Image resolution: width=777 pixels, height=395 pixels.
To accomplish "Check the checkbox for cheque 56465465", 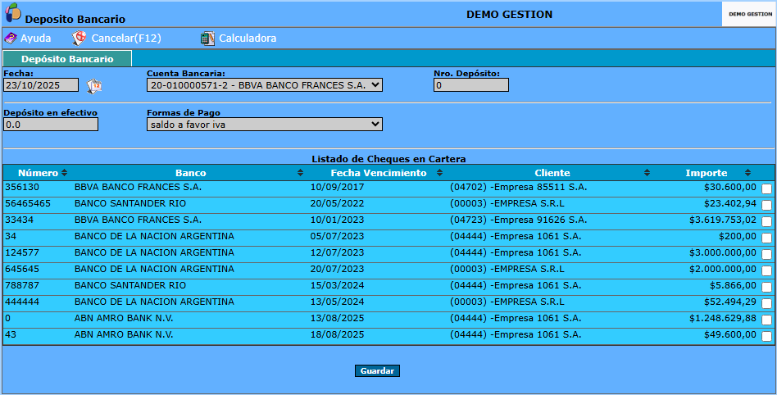I will click(x=767, y=205).
